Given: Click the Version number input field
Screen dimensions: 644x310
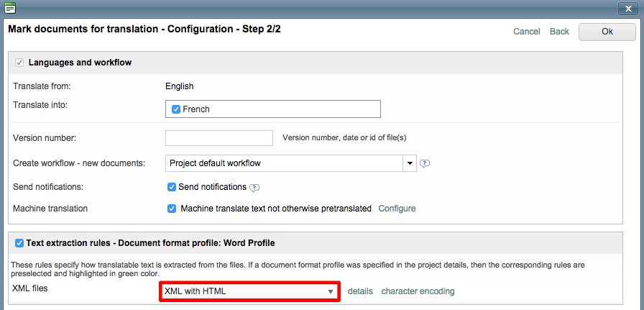Looking at the screenshot, I should [x=218, y=138].
